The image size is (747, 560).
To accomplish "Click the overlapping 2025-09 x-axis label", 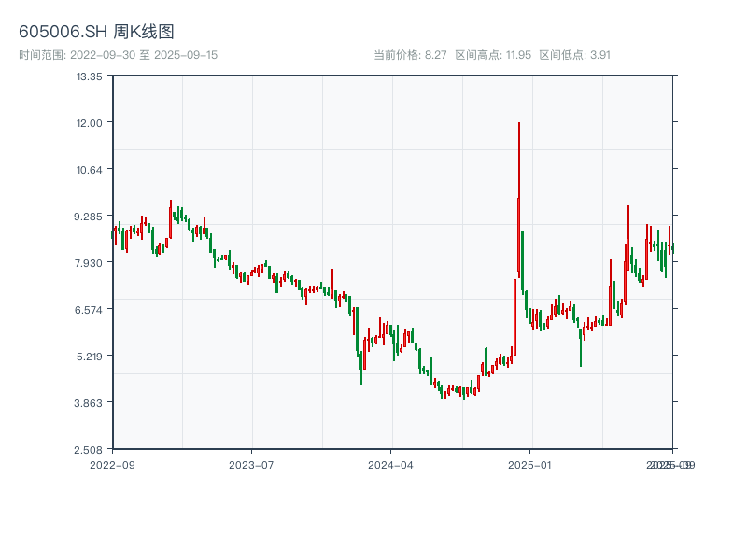I will 670,464.
